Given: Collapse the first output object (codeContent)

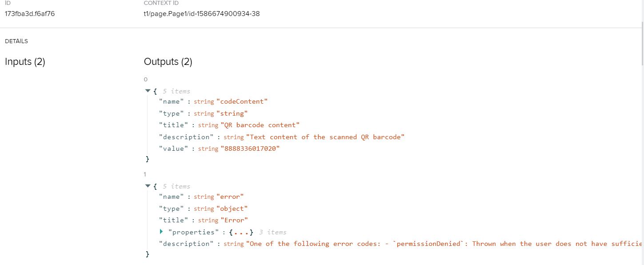Looking at the screenshot, I should coord(148,91).
